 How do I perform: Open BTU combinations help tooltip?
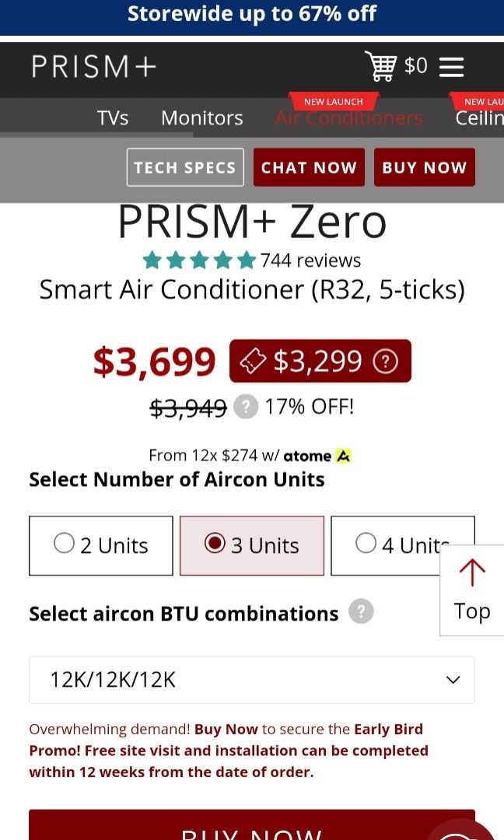coord(360,612)
